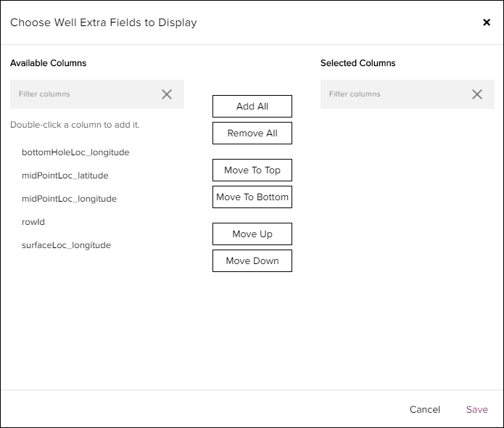
Task: Click the Available Columns heading
Action: pos(48,63)
